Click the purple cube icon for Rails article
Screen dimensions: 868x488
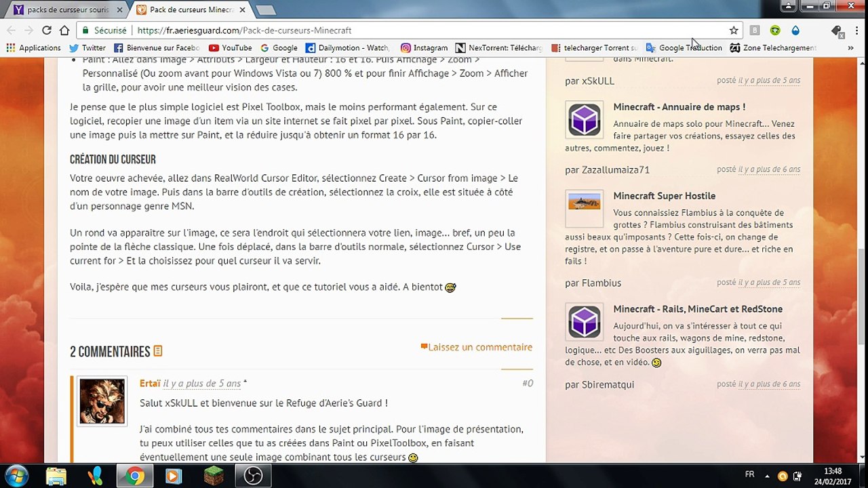[585, 322]
